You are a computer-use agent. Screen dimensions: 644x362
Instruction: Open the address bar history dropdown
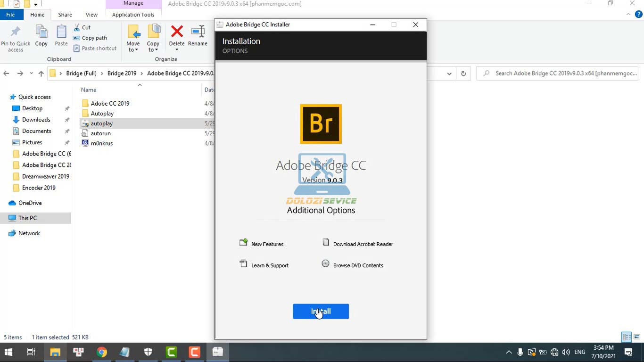(x=449, y=74)
